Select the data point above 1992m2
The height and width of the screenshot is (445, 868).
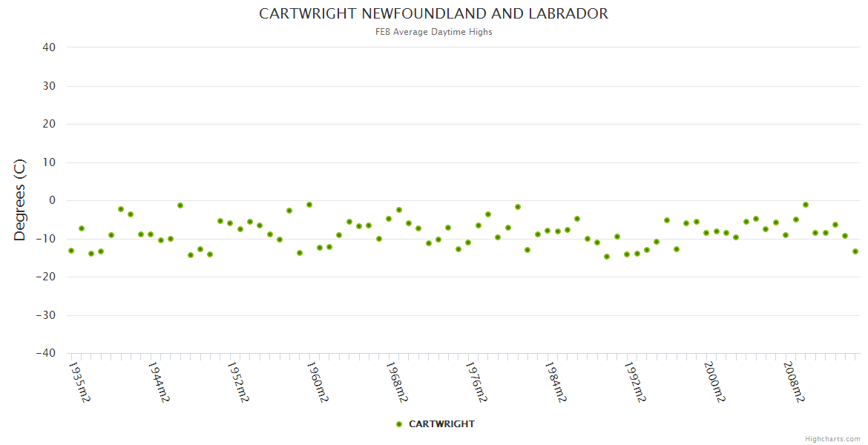click(x=627, y=254)
